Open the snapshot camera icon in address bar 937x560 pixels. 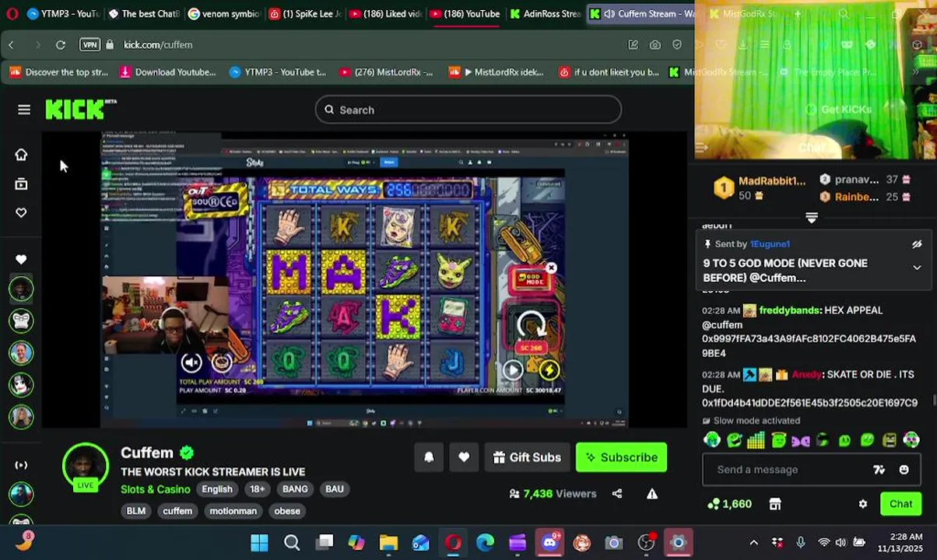pos(655,44)
